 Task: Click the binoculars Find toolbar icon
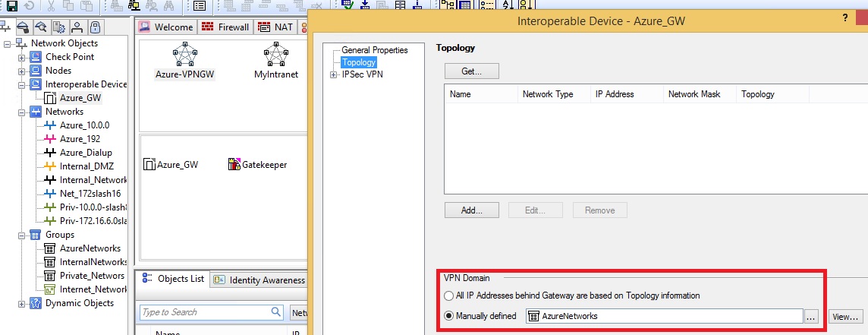(169, 5)
